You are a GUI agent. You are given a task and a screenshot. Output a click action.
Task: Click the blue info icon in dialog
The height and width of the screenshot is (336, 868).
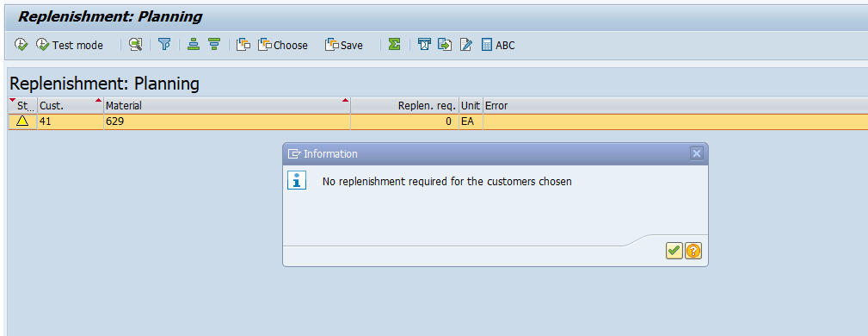(297, 180)
